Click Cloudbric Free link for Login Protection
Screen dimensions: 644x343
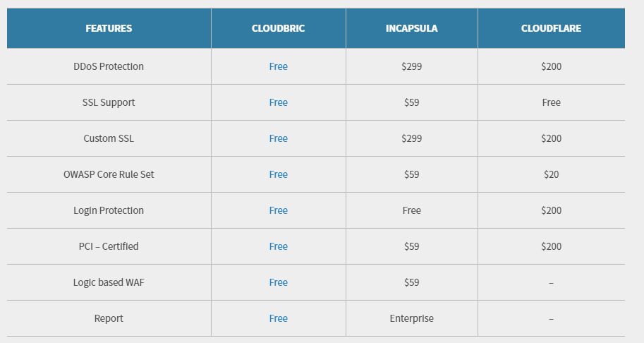pyautogui.click(x=278, y=210)
